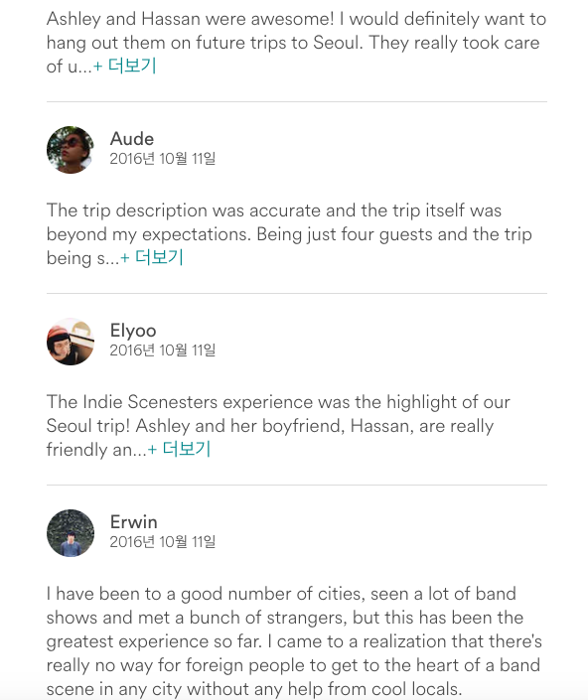Screen dimensions: 588x700
Task: Open Elyoo's profile avatar
Action: pyautogui.click(x=71, y=342)
